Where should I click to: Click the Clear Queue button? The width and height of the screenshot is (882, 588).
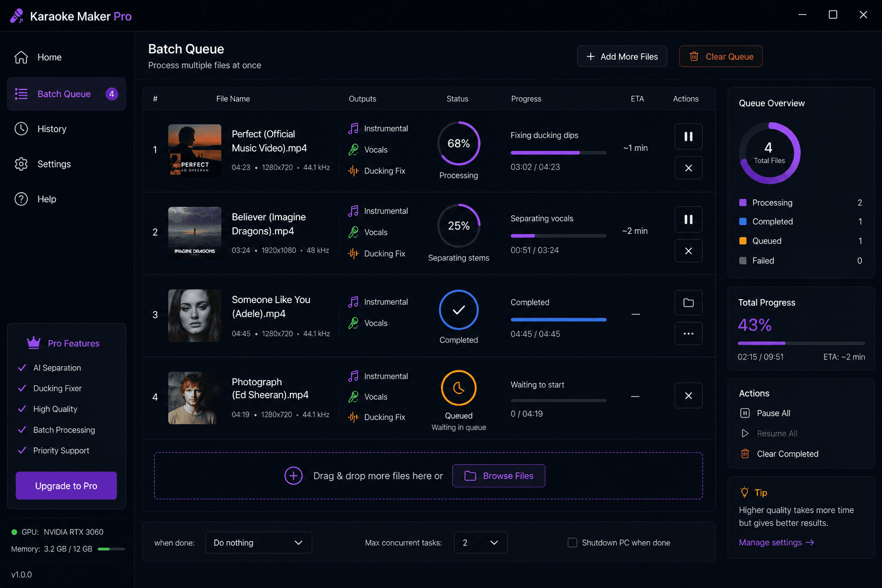(721, 56)
